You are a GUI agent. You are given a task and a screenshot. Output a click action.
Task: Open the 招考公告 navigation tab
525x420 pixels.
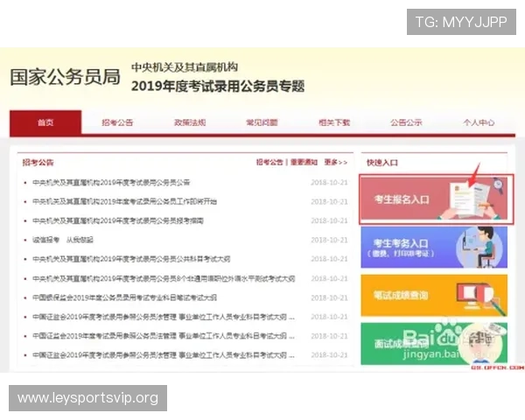tap(117, 122)
